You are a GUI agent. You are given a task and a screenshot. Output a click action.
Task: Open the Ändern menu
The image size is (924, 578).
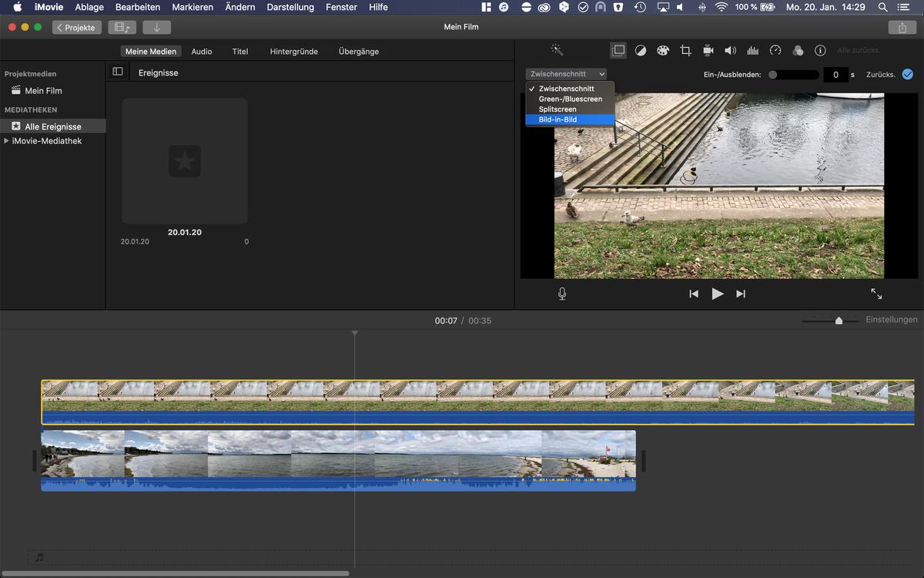(241, 7)
